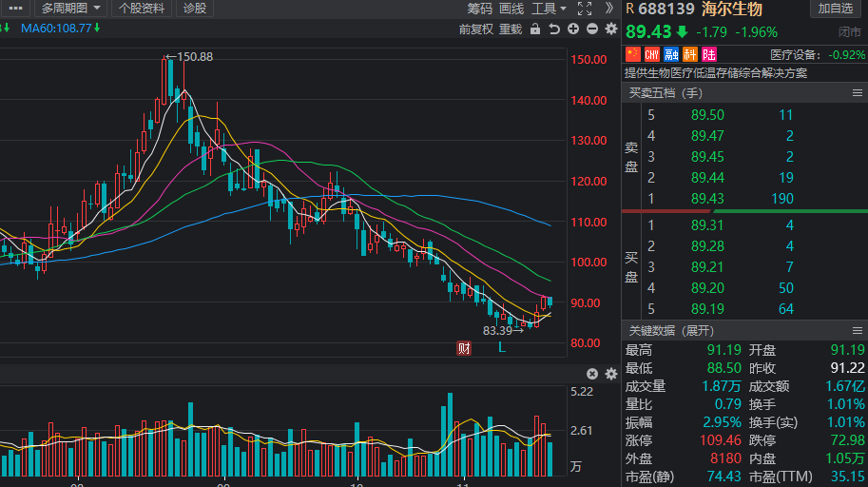Screen dimensions: 868x487
Task: Zoom in chart with plus icon
Action: [x=573, y=29]
